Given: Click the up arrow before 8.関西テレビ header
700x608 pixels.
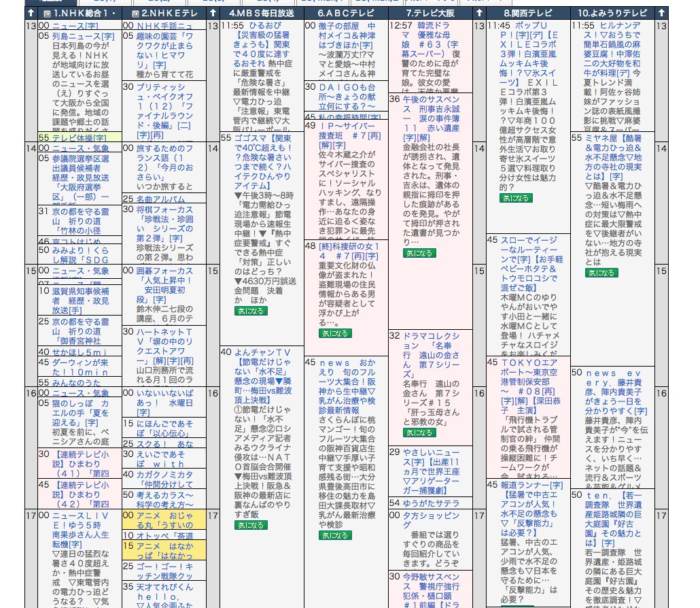Looking at the screenshot, I should [x=479, y=13].
